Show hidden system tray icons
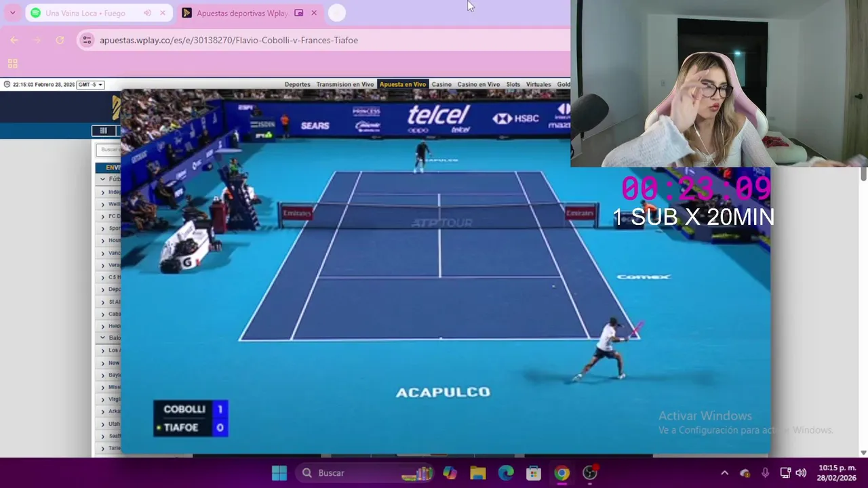The height and width of the screenshot is (488, 868). pos(724,473)
